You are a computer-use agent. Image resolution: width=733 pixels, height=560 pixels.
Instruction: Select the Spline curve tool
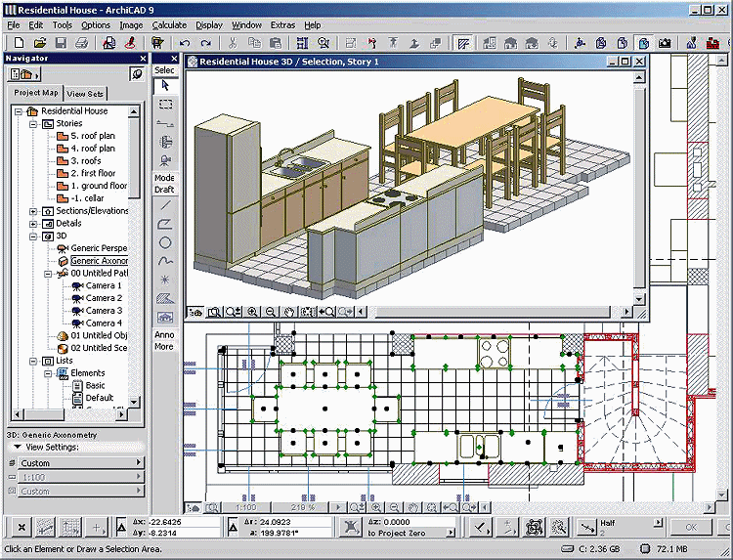point(165,261)
